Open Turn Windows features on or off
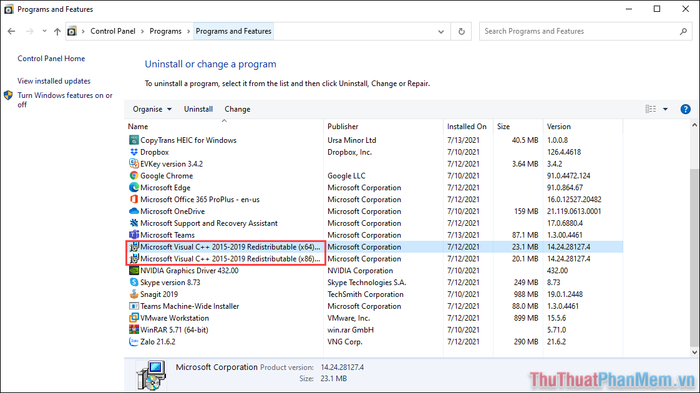Viewport: 700px width, 393px height. (x=65, y=100)
